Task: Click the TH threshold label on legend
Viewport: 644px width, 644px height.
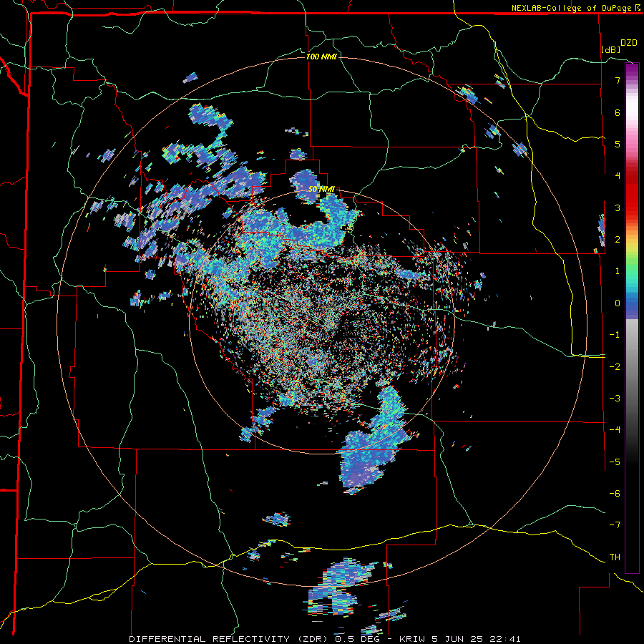Action: point(615,557)
